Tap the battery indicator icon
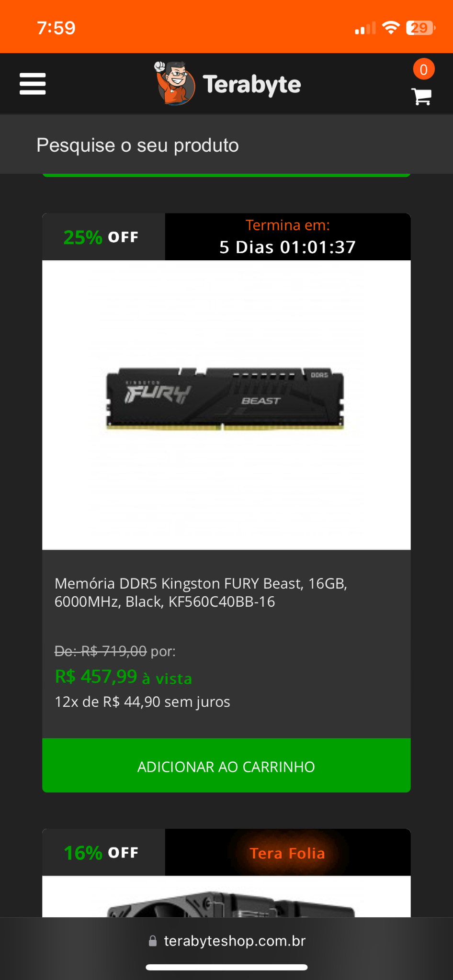This screenshot has height=980, width=453. 420,28
